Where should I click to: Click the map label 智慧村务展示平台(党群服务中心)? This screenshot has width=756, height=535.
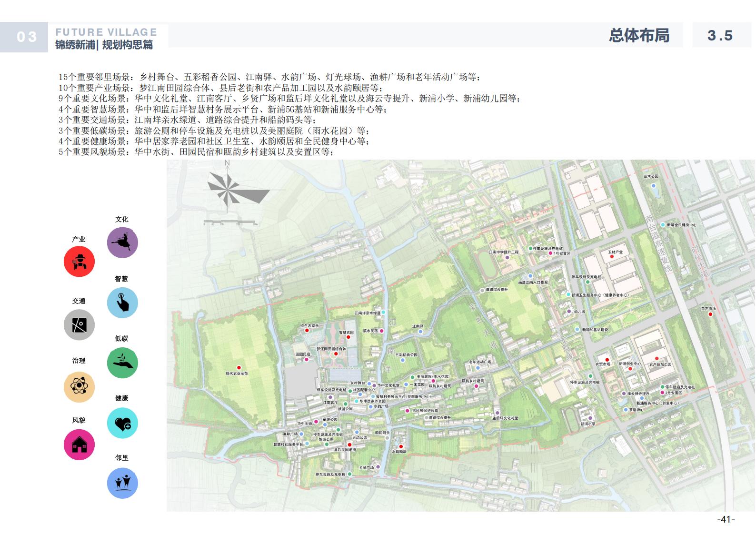coord(403,396)
